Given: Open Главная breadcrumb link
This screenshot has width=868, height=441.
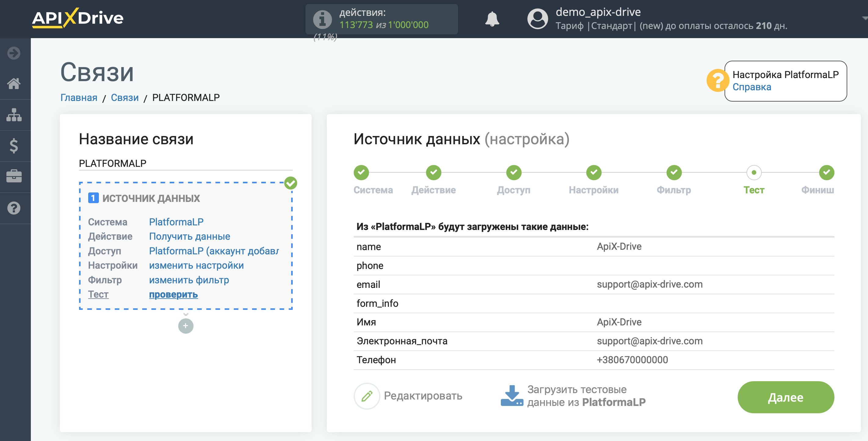Looking at the screenshot, I should 79,98.
